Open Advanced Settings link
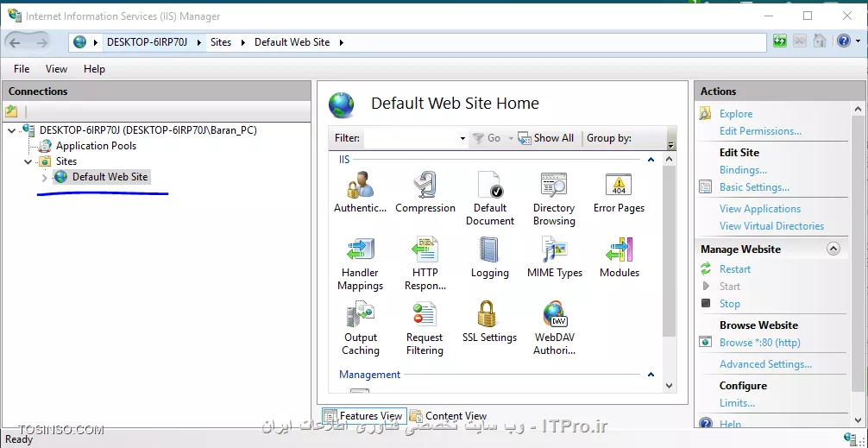This screenshot has width=868, height=448. pos(765,364)
